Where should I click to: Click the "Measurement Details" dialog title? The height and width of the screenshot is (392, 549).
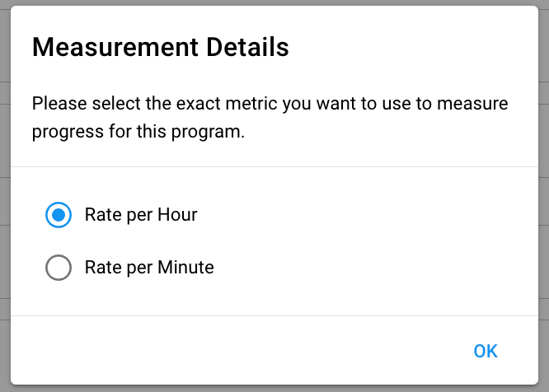tap(160, 48)
